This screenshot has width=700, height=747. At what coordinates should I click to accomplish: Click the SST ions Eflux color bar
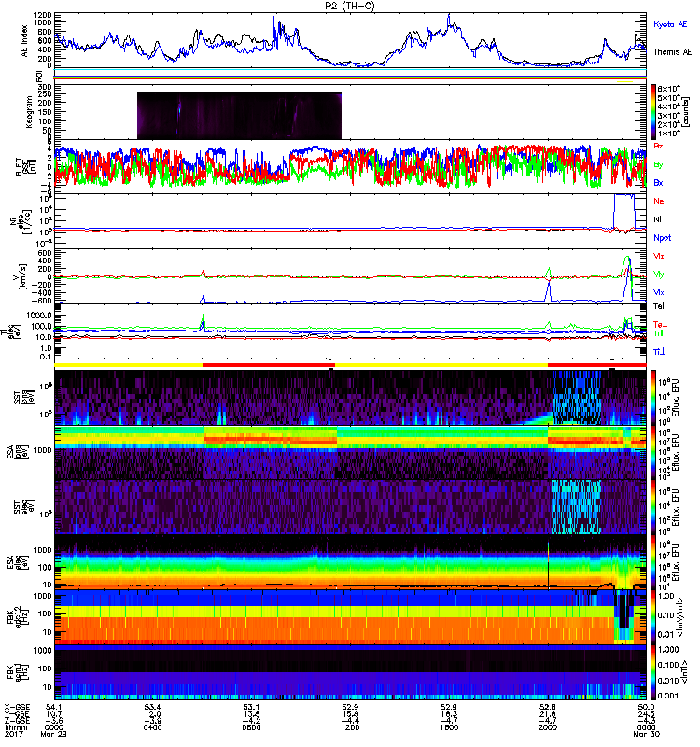(x=653, y=398)
